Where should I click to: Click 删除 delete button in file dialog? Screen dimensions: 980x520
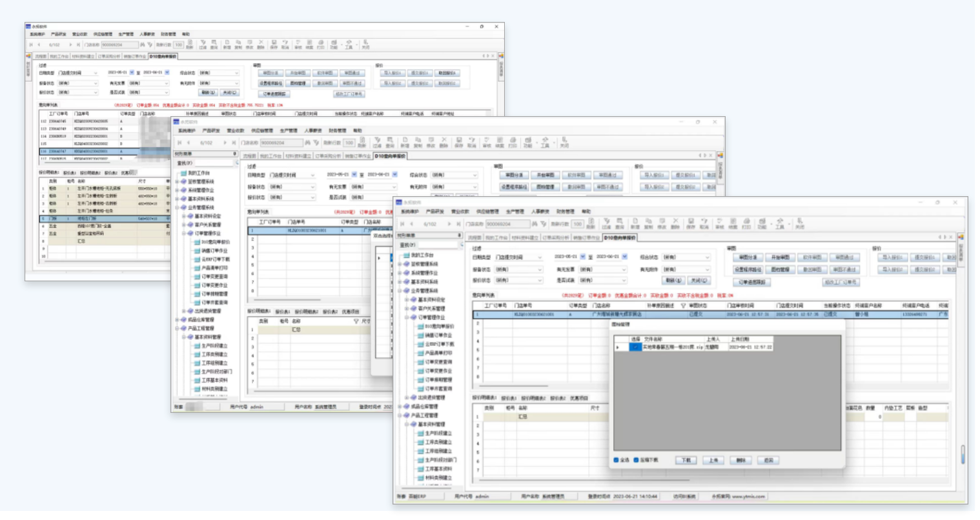click(740, 460)
